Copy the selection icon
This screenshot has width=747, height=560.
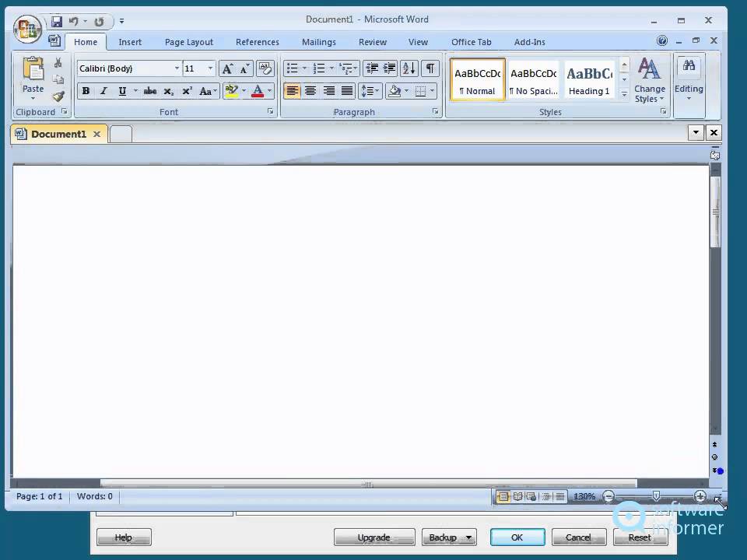[x=58, y=79]
